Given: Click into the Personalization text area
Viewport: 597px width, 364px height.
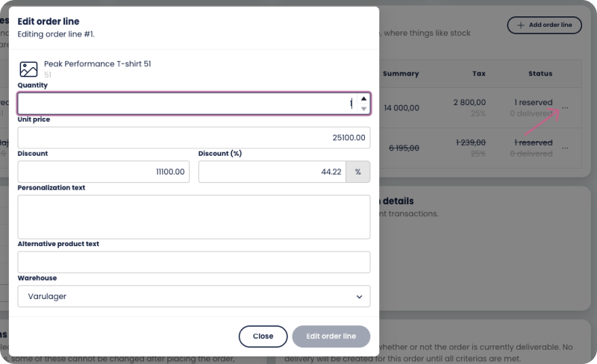Looking at the screenshot, I should tap(194, 216).
